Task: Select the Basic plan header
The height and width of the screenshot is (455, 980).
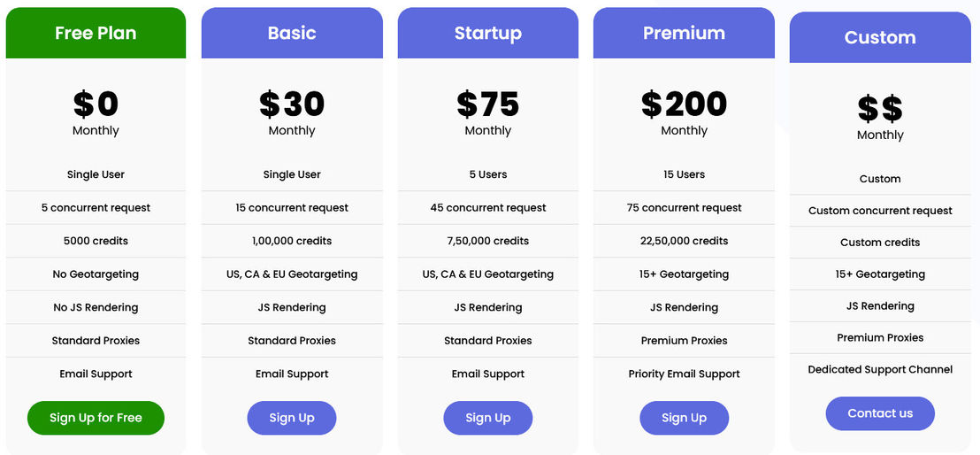Action: click(x=292, y=33)
